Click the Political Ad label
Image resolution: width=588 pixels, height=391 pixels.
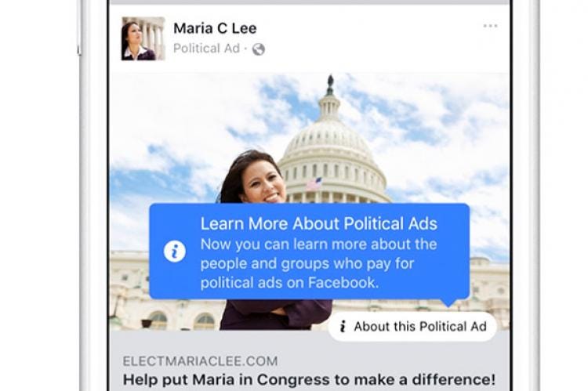tap(206, 49)
